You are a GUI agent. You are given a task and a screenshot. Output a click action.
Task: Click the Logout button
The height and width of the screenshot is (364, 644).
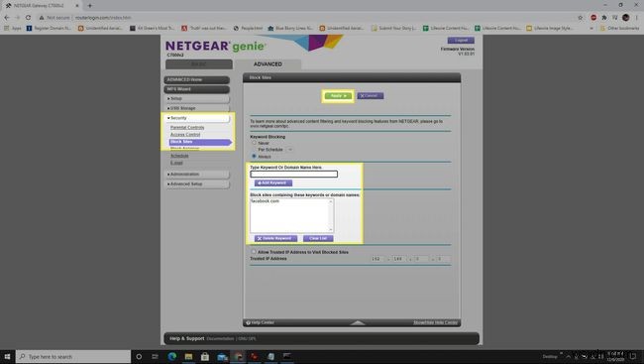[461, 41]
